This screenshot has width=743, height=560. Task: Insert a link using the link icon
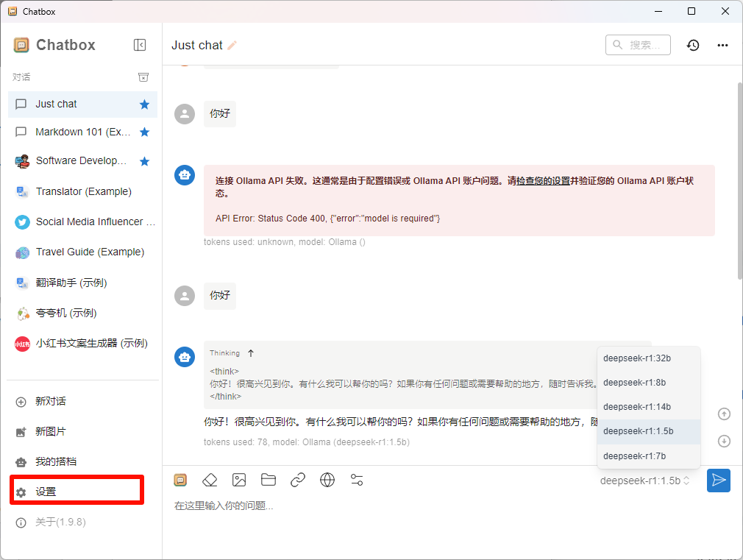pyautogui.click(x=298, y=480)
